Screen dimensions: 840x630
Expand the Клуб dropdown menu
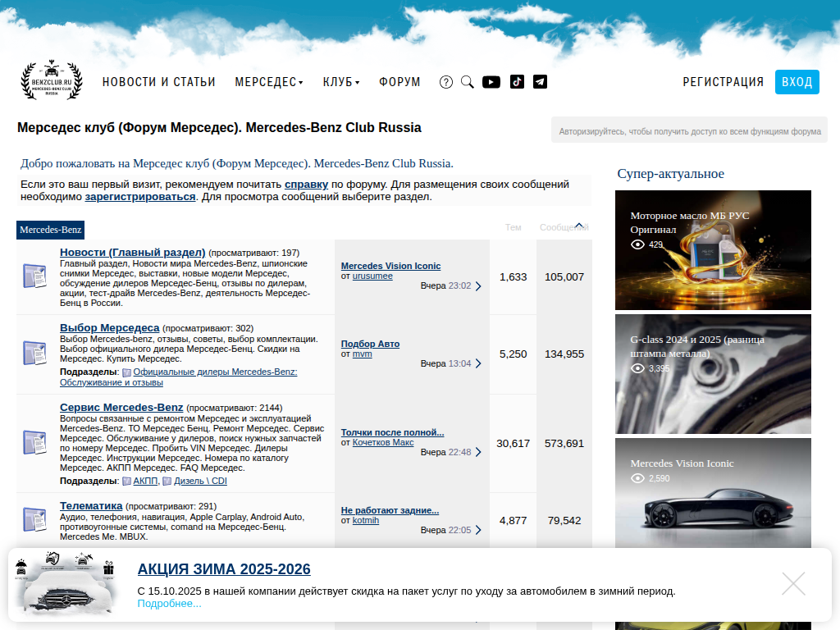coord(340,82)
